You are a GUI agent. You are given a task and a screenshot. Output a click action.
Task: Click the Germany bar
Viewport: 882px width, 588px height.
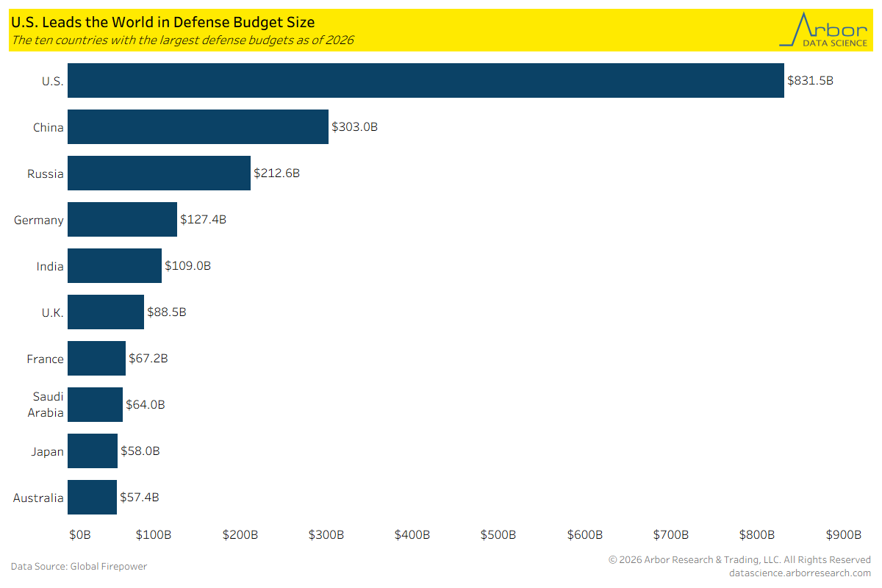coord(122,219)
